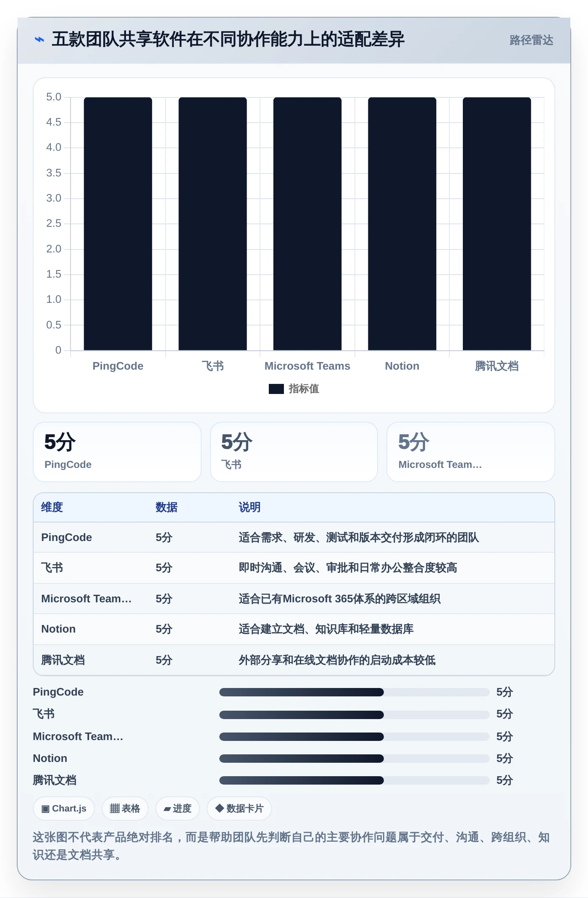Select the 表格 tag
Viewport: 588px width, 898px height.
[125, 809]
